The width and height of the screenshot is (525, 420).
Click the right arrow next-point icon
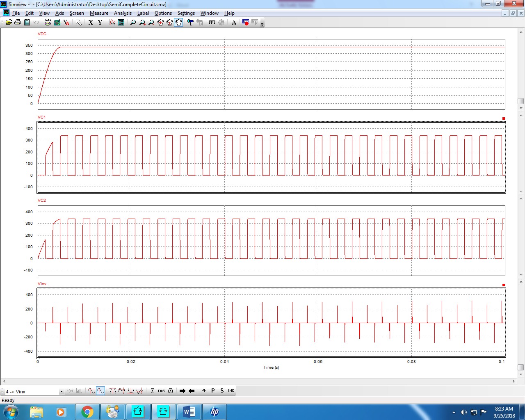point(183,391)
